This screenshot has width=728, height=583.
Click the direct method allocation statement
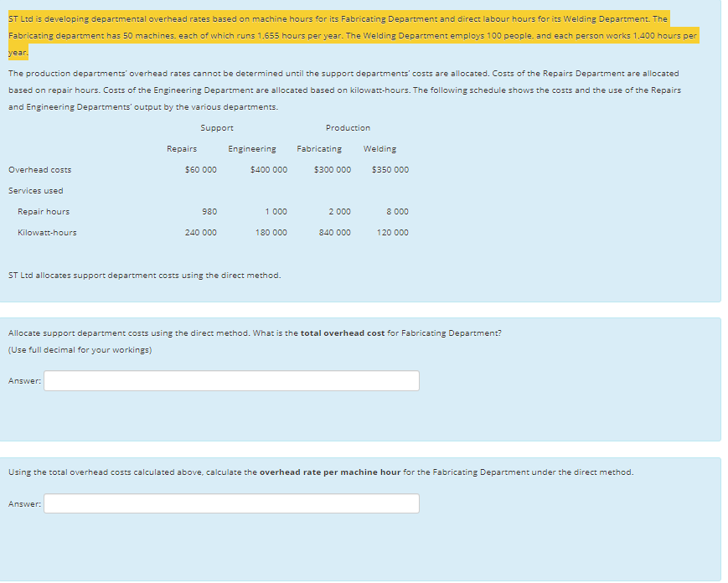coord(143,275)
